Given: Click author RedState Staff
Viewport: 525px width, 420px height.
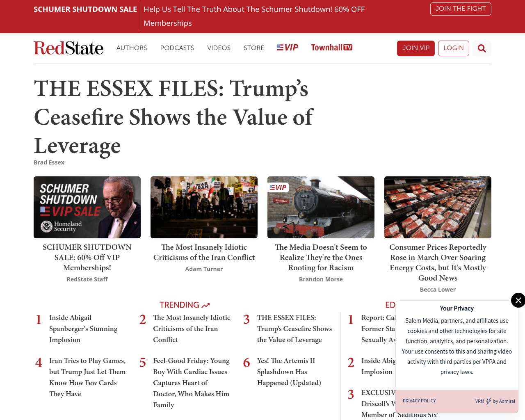Looking at the screenshot, I should (x=87, y=279).
